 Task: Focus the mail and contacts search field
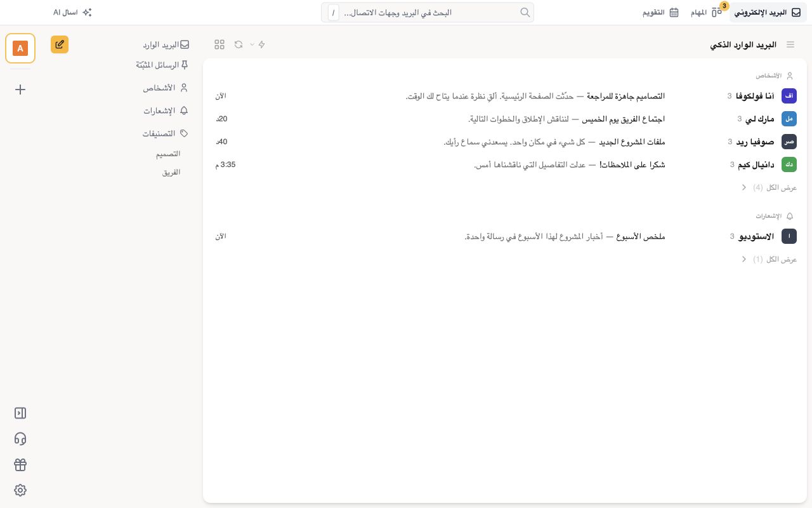[428, 12]
